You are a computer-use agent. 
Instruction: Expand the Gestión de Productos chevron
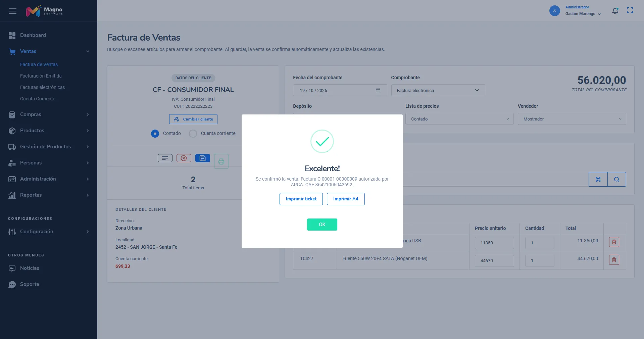(88, 147)
